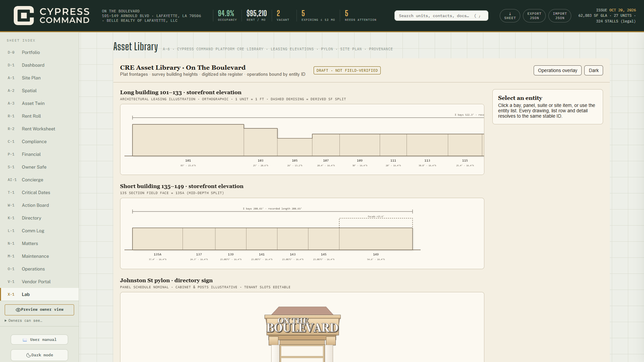Click the eye icon in Preview owner view

point(18,310)
